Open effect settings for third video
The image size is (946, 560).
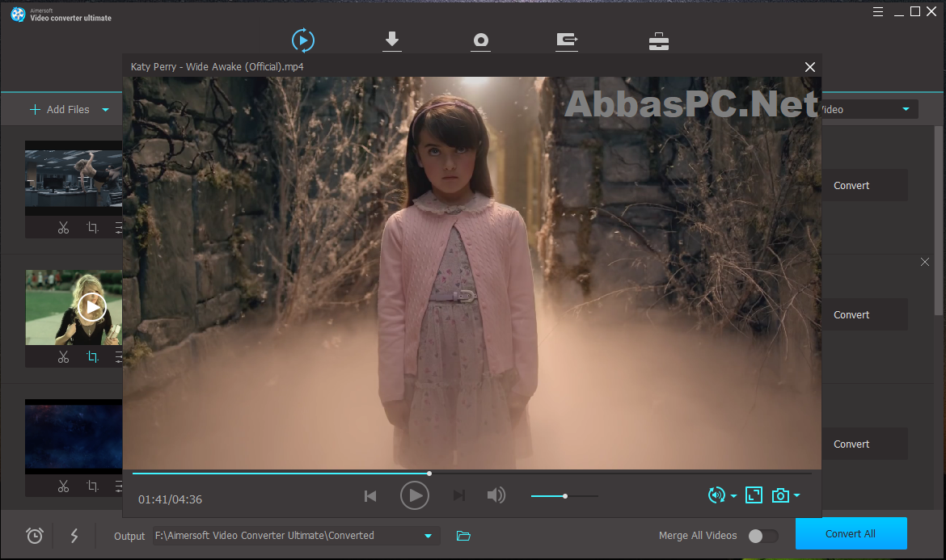119,486
